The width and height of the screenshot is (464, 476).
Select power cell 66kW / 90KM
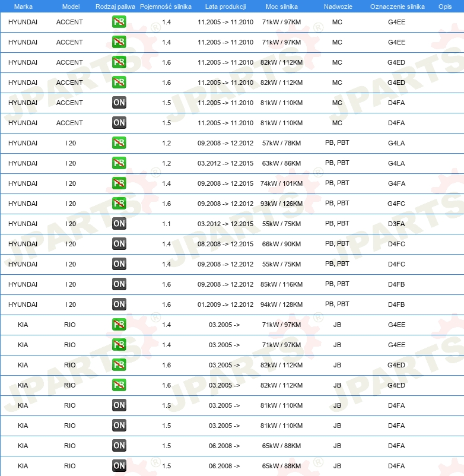(282, 244)
